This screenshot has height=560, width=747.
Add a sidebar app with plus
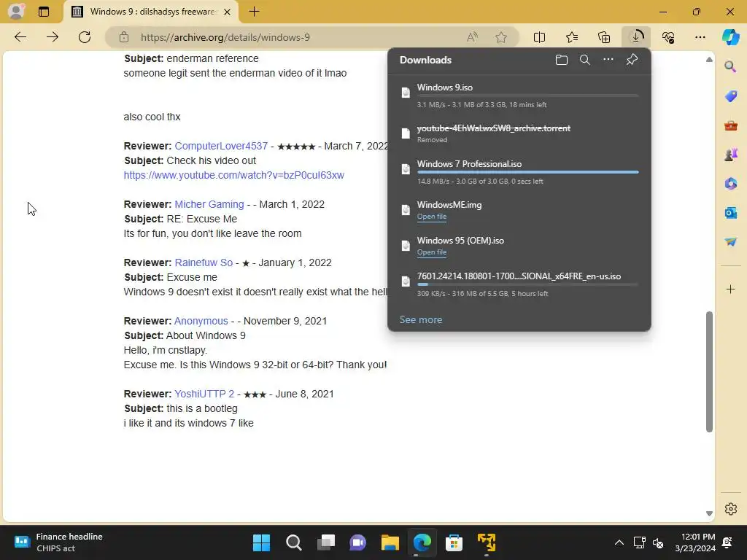click(x=730, y=289)
